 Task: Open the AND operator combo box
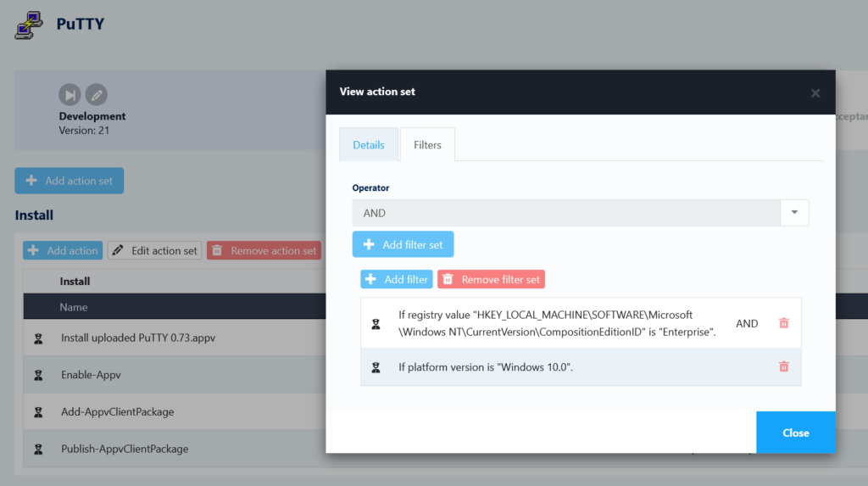click(x=566, y=213)
